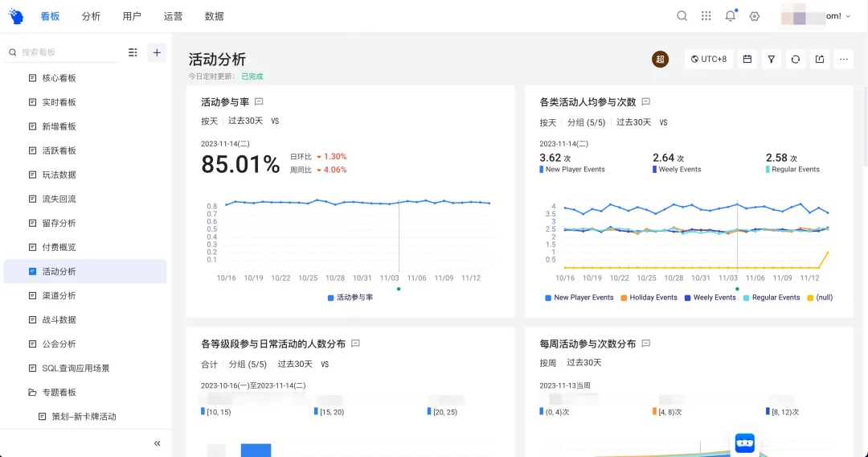Toggle VS comparison in 各类活动人均参与次数 card
Image resolution: width=868 pixels, height=457 pixels.
[x=663, y=122]
